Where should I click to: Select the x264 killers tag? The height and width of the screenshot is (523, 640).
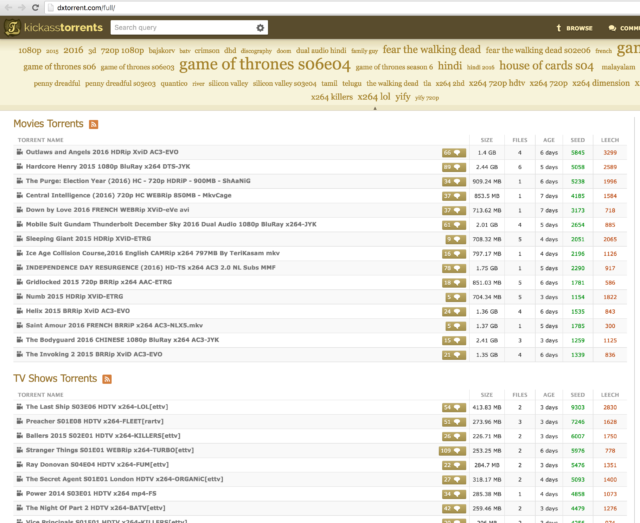point(332,97)
